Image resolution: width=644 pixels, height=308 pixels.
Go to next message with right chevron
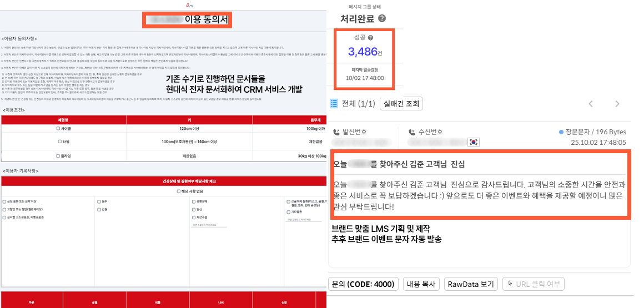(617, 104)
